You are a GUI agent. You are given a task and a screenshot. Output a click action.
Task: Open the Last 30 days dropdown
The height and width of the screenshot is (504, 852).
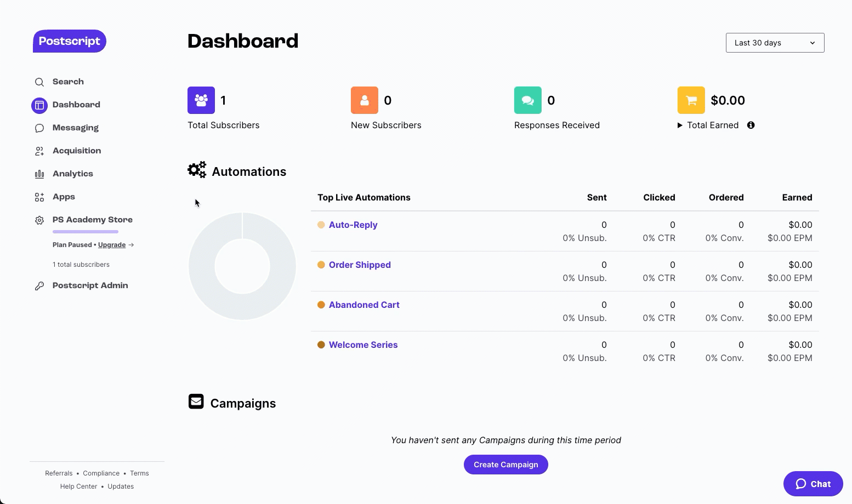tap(775, 43)
